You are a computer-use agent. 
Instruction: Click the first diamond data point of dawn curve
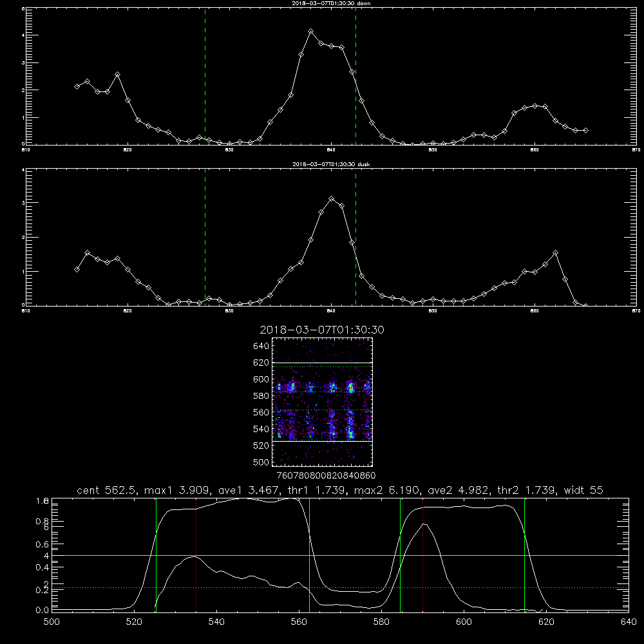77,87
